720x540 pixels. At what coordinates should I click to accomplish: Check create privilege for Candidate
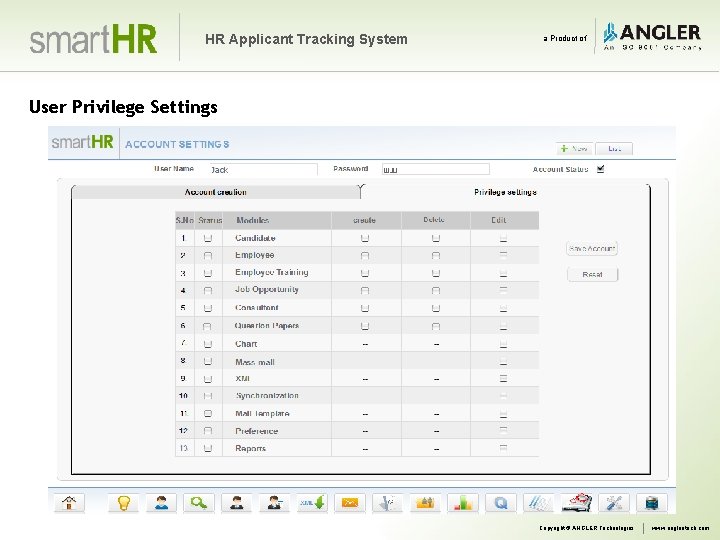click(x=365, y=238)
